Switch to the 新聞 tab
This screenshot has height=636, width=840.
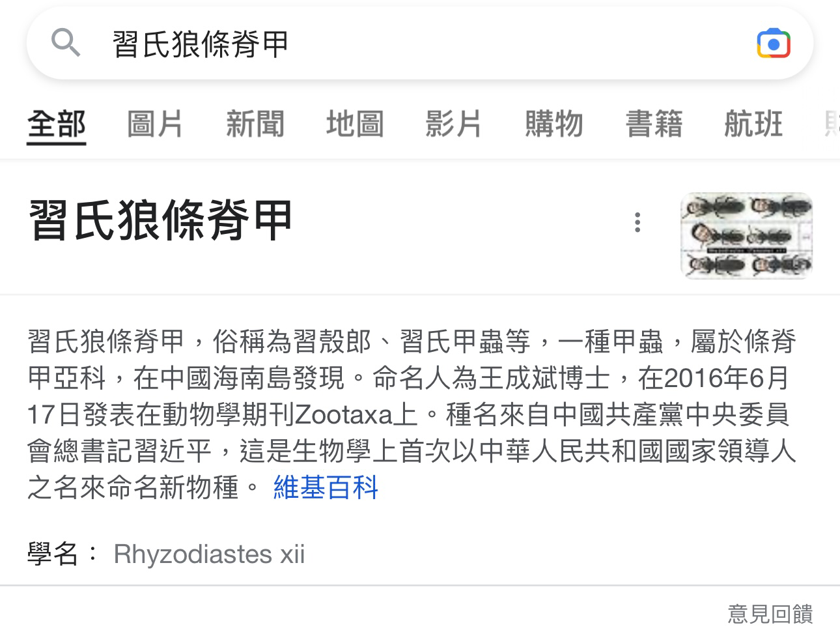pyautogui.click(x=255, y=124)
